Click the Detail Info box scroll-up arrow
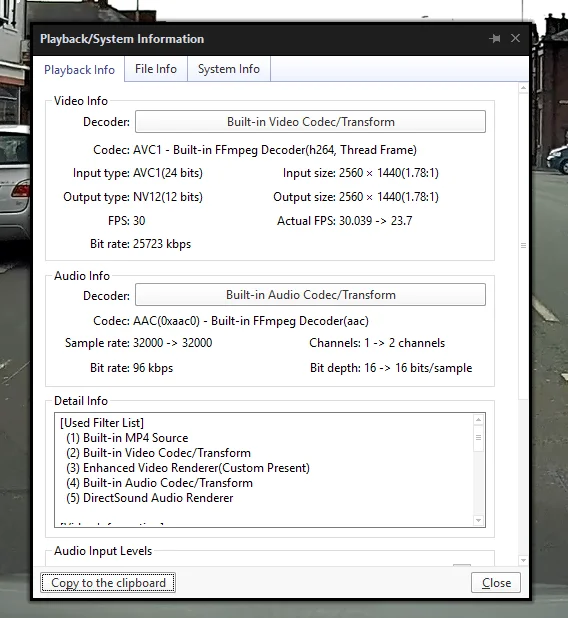 click(x=478, y=420)
